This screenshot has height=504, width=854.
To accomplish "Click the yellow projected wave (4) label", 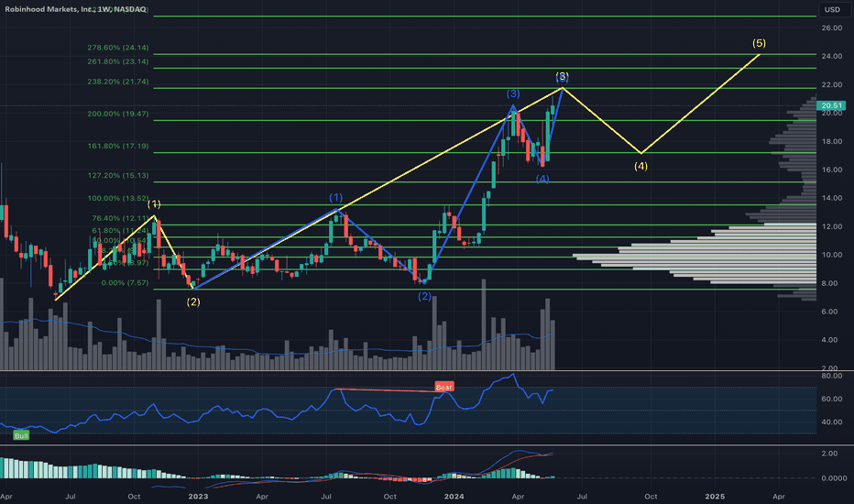I will pyautogui.click(x=641, y=166).
